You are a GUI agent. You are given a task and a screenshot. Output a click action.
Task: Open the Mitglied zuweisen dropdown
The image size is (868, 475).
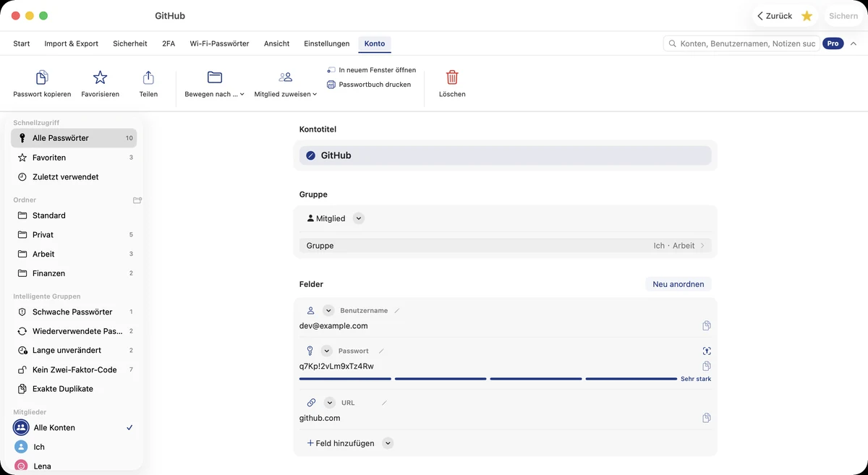286,84
